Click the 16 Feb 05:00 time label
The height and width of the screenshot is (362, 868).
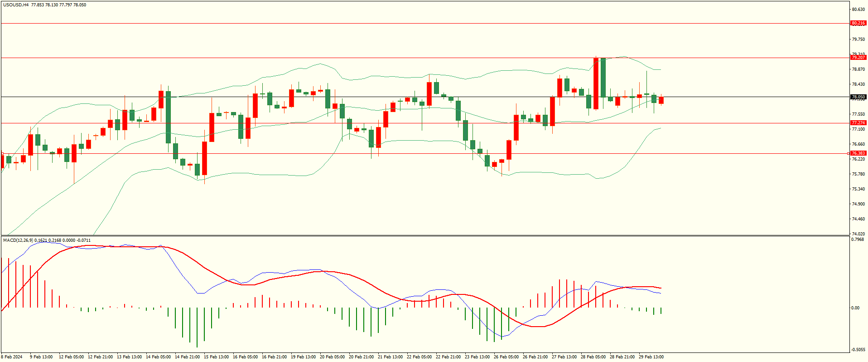coord(245,357)
